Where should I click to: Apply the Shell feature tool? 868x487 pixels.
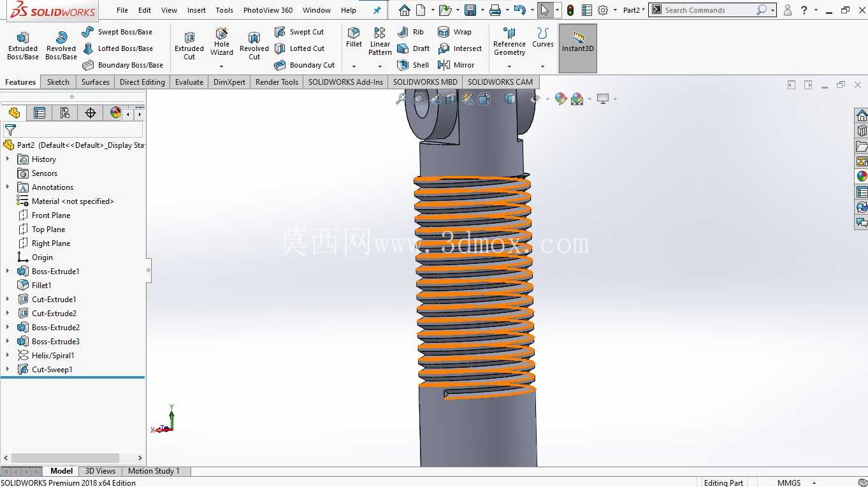pyautogui.click(x=413, y=65)
